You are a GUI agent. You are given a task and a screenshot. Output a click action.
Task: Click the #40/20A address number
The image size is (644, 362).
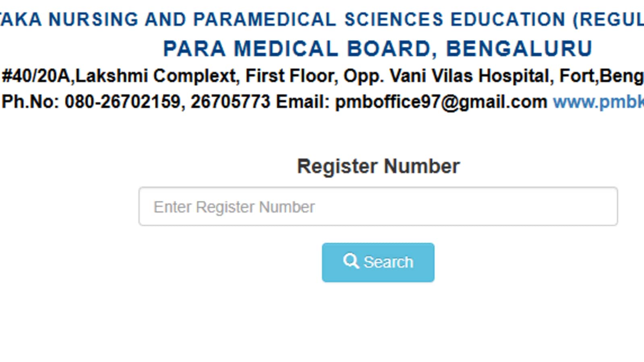point(37,76)
